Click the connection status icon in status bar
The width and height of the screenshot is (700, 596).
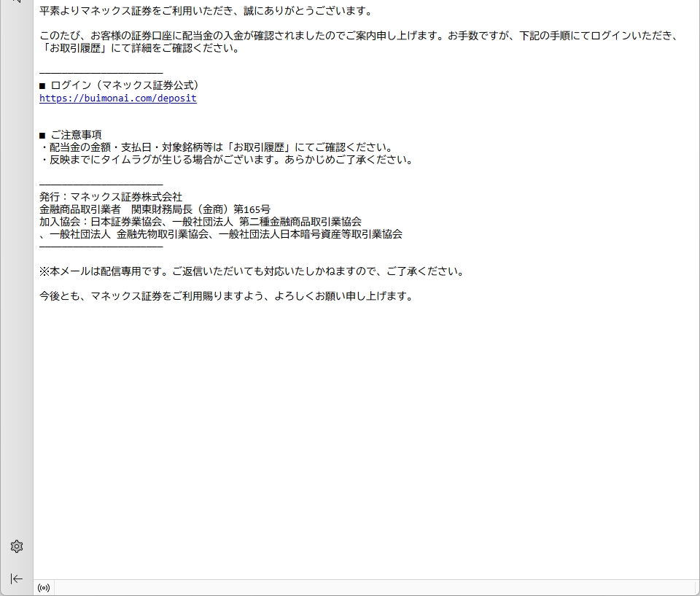click(x=44, y=588)
